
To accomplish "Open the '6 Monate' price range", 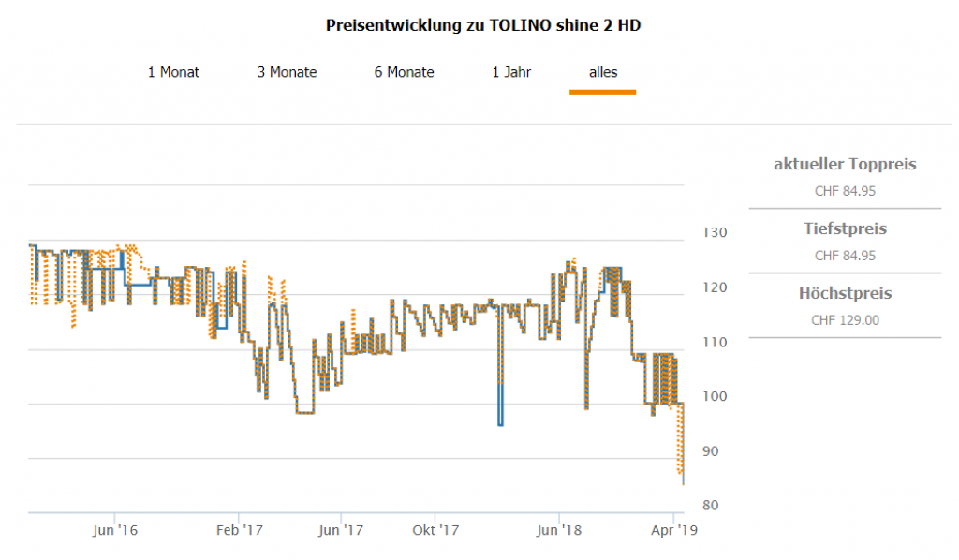I will pos(404,72).
